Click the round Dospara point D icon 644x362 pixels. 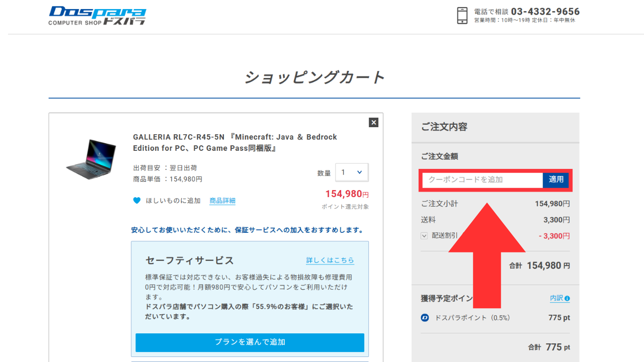pos(425,318)
